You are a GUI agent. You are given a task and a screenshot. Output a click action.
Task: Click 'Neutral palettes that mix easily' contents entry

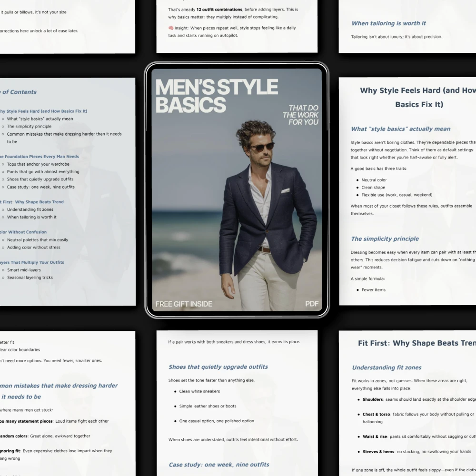tap(38, 240)
